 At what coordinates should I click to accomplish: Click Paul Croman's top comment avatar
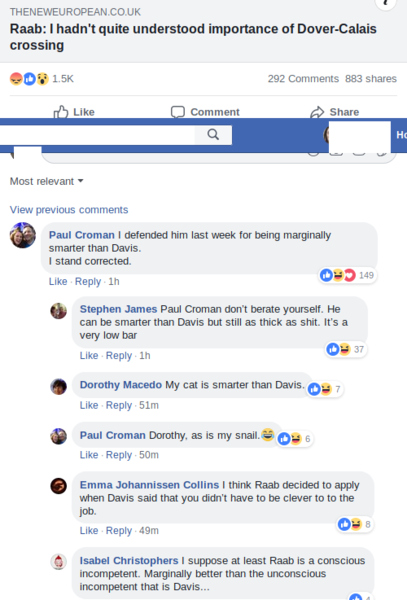(x=23, y=235)
